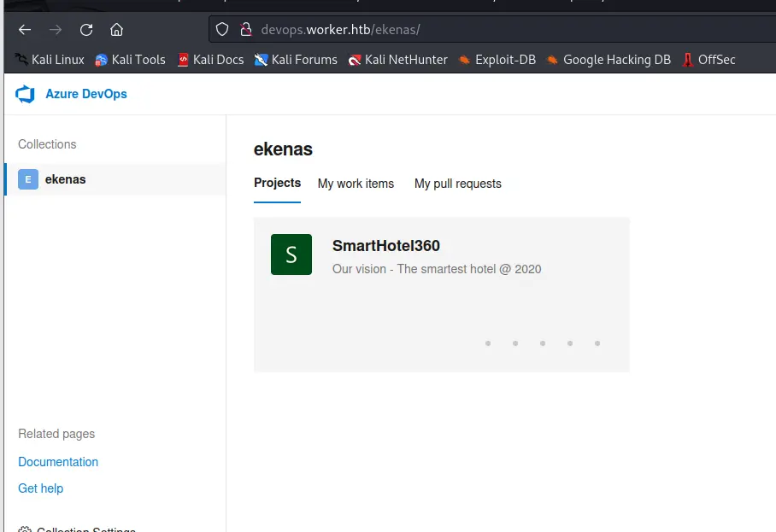The image size is (776, 532).
Task: Click the Our vision project description
Action: (x=437, y=269)
